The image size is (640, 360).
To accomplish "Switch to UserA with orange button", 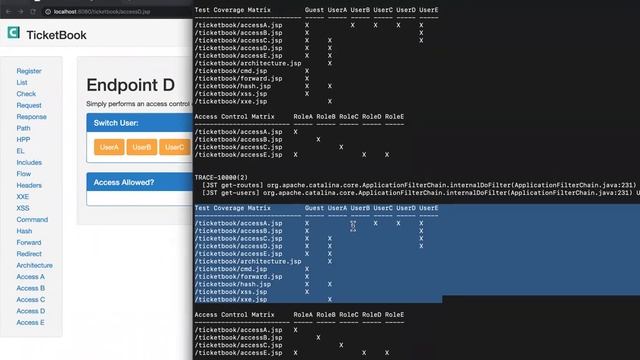I will coord(109,147).
